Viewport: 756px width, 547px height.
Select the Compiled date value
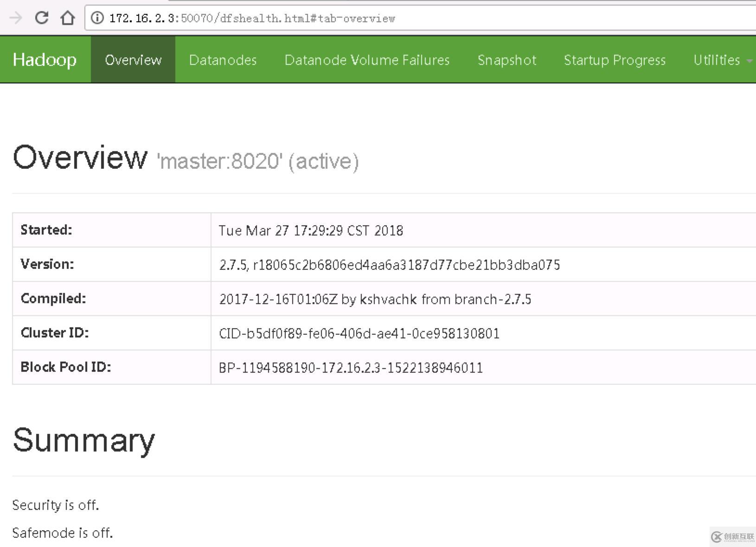375,299
